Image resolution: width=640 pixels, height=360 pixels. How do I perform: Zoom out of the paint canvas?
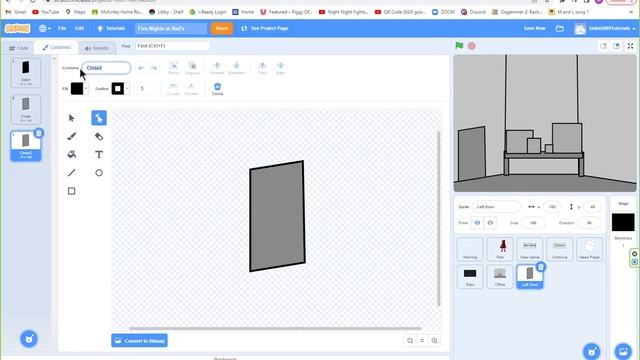410,340
